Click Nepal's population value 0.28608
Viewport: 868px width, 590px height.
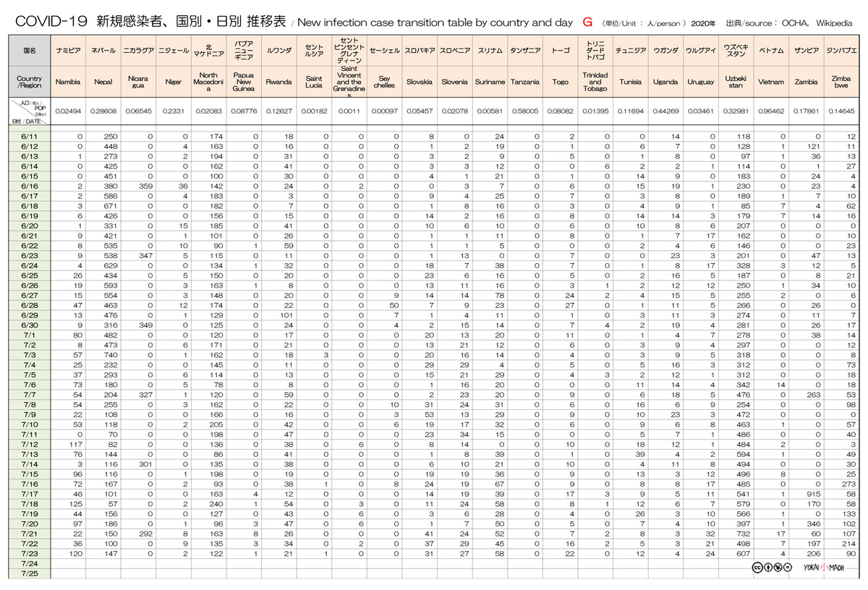[x=103, y=113]
